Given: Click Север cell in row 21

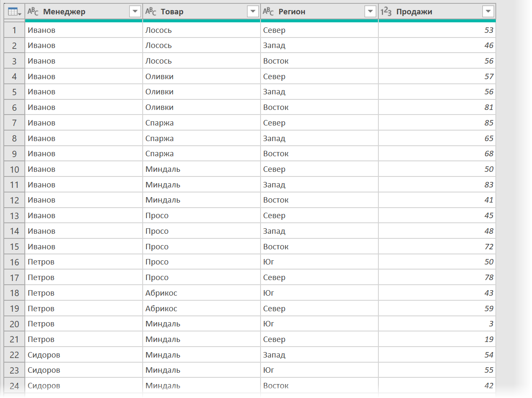Looking at the screenshot, I should pos(319,339).
